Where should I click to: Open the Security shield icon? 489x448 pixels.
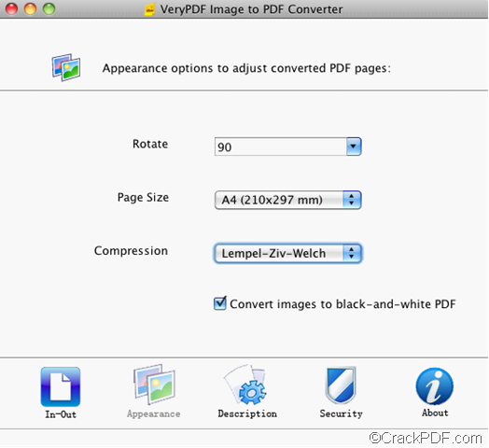[x=341, y=385]
